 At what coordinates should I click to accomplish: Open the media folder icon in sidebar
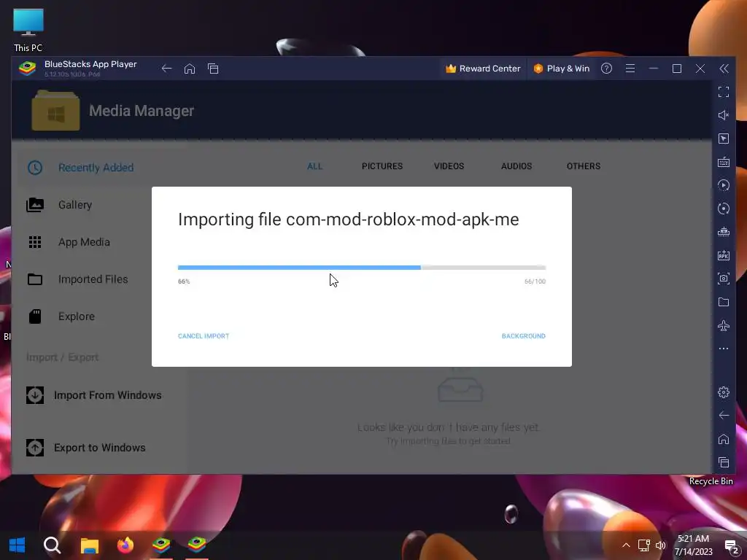724,302
